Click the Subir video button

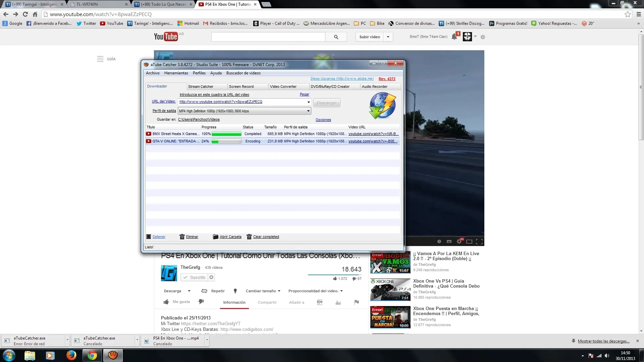pyautogui.click(x=370, y=37)
